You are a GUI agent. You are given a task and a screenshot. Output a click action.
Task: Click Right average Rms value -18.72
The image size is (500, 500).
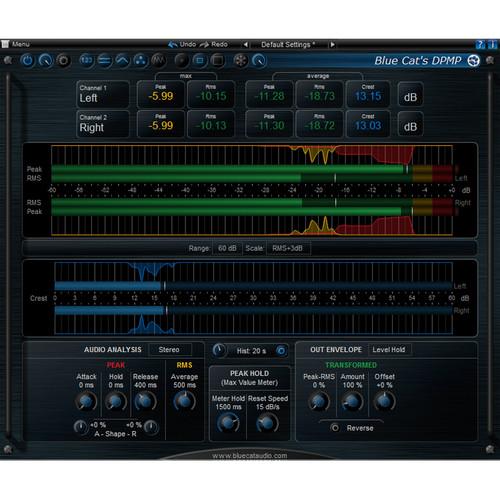319,125
